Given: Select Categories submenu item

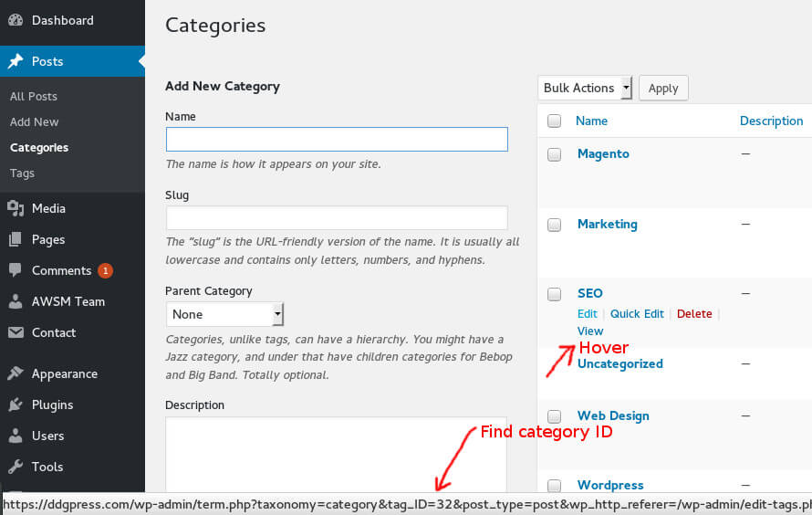Looking at the screenshot, I should pyautogui.click(x=39, y=148).
